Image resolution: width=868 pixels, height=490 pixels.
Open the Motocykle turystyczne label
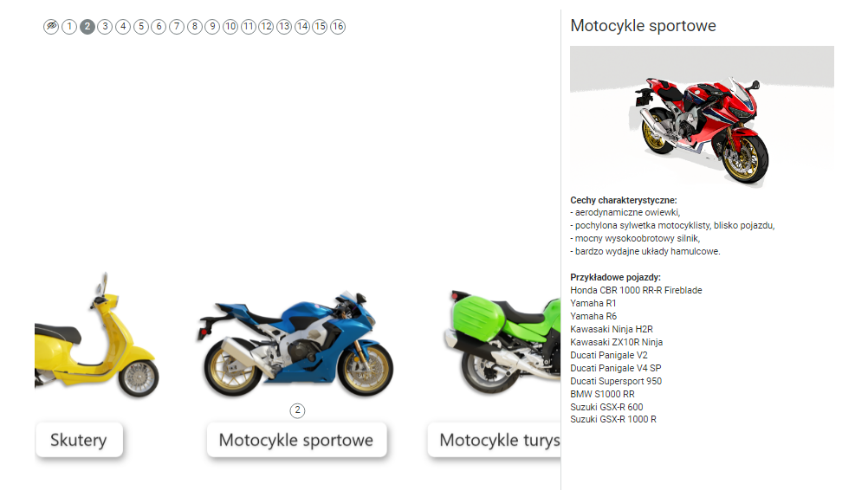point(495,441)
